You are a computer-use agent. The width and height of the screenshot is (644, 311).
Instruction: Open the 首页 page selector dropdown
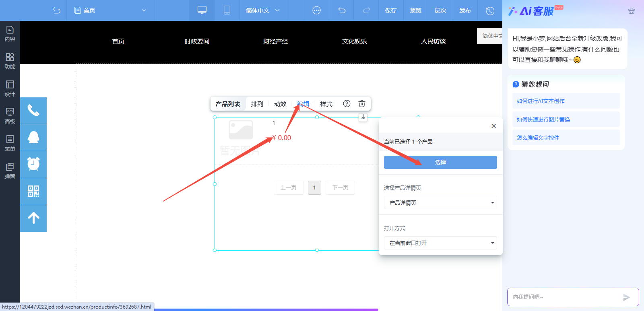pos(110,10)
